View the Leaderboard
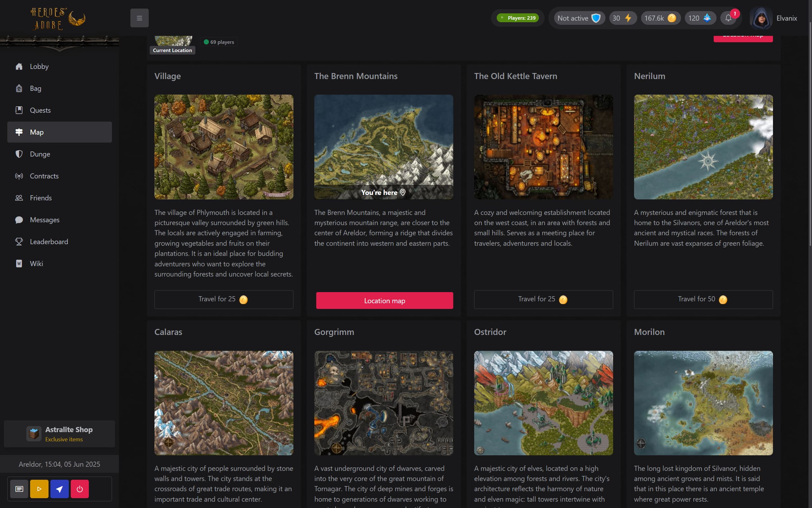 [x=59, y=242]
